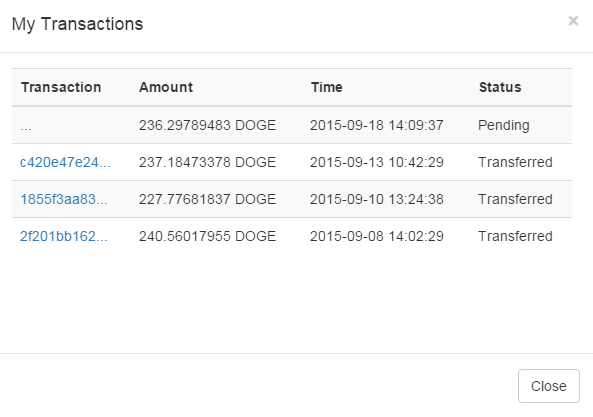This screenshot has width=593, height=417.
Task: Open transaction c420e47e24 link
Action: (x=65, y=162)
